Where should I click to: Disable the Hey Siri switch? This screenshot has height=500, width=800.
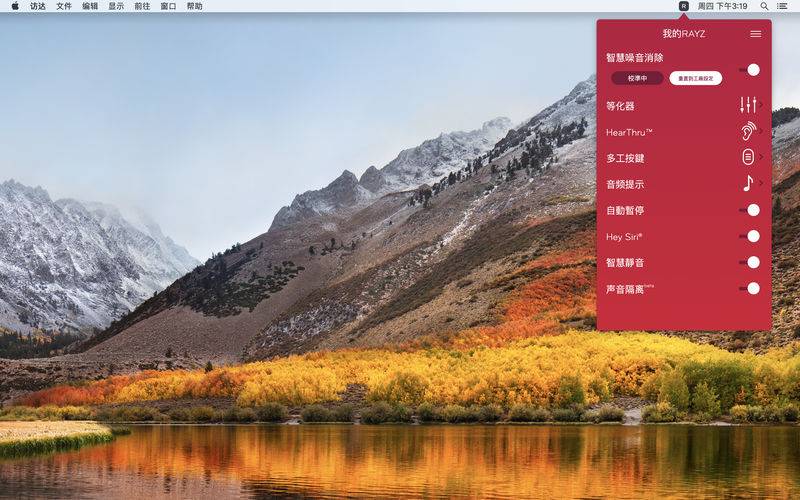pos(749,236)
